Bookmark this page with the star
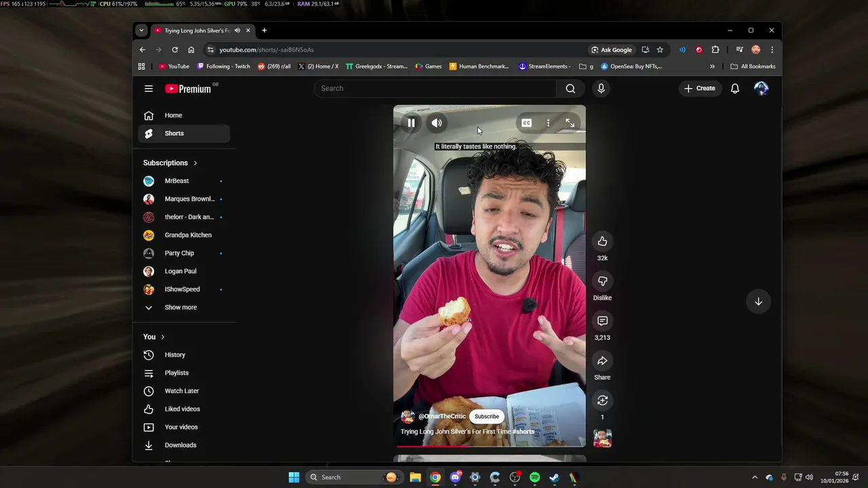The image size is (868, 488). (x=660, y=49)
